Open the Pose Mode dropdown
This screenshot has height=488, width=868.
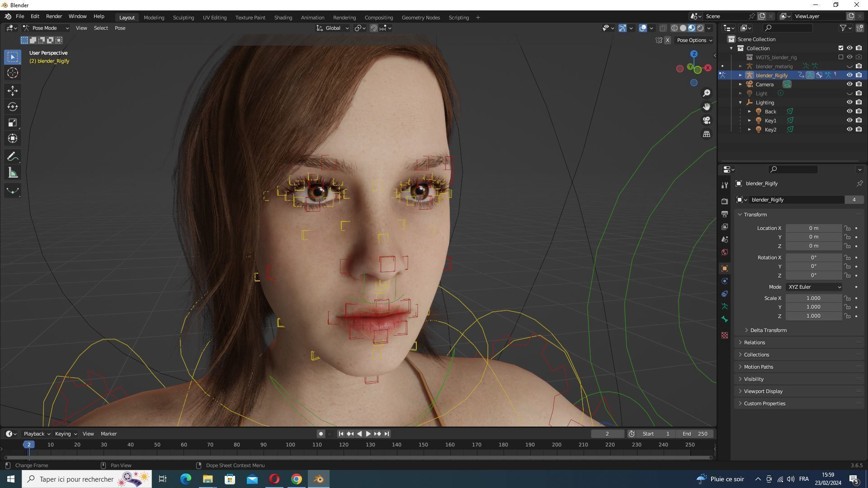[x=46, y=28]
